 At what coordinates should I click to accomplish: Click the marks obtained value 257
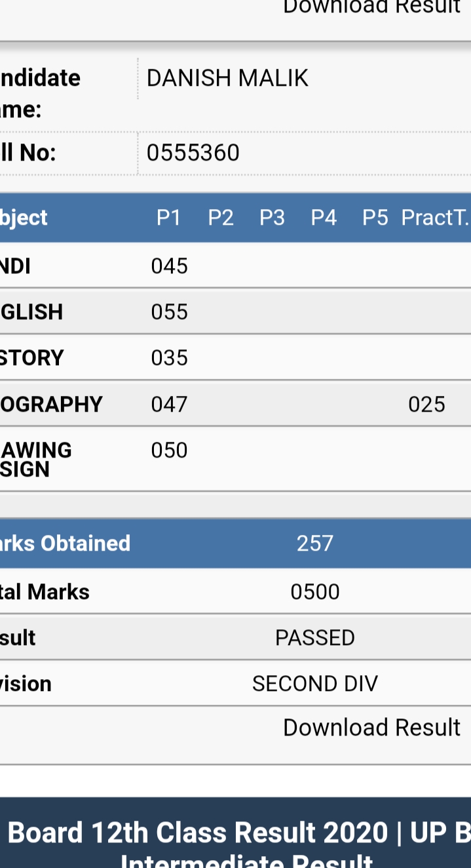point(315,543)
